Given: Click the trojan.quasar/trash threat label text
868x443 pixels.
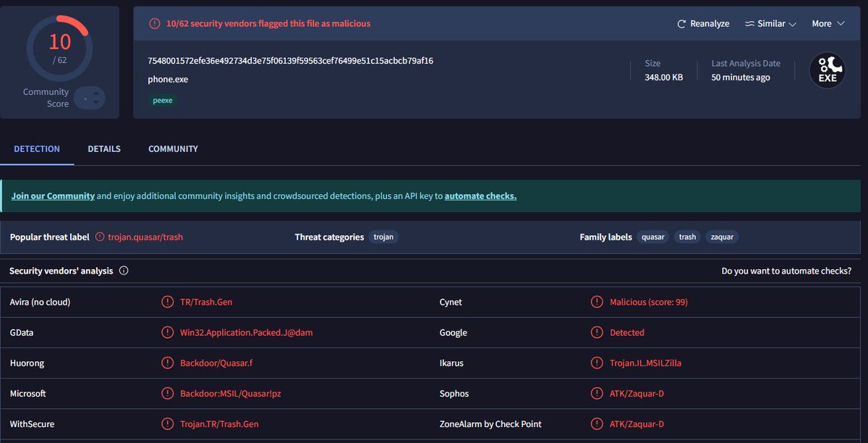Looking at the screenshot, I should [145, 237].
